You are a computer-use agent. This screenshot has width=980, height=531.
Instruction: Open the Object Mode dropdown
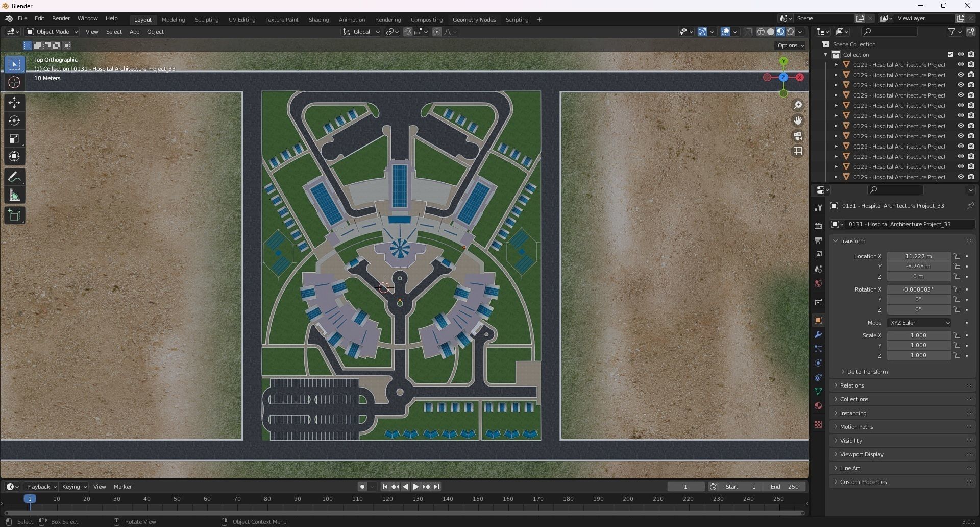52,32
